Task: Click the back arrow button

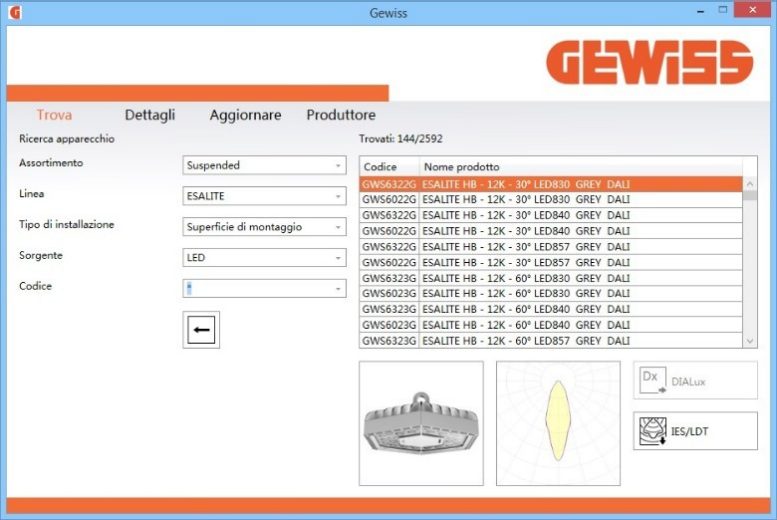Action: [201, 330]
